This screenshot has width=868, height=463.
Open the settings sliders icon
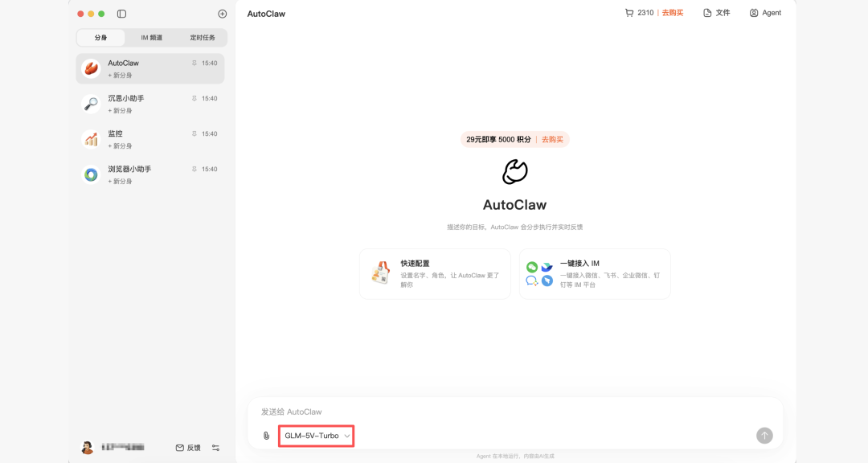click(215, 448)
